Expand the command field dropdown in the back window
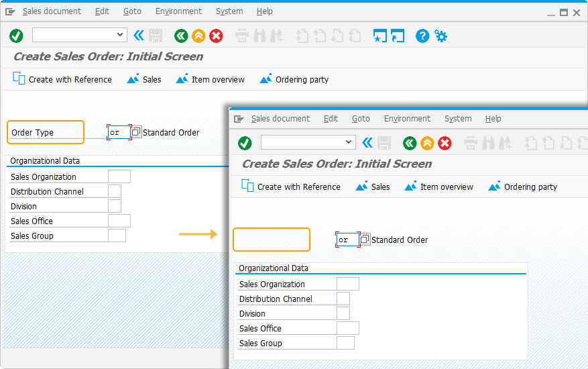This screenshot has width=588, height=369. point(120,34)
